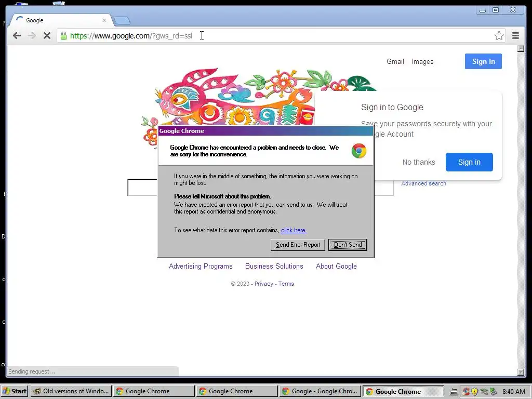Viewport: 532px width, 399px height.
Task: Click the active Google Chrome taskbar button
Action: click(403, 391)
